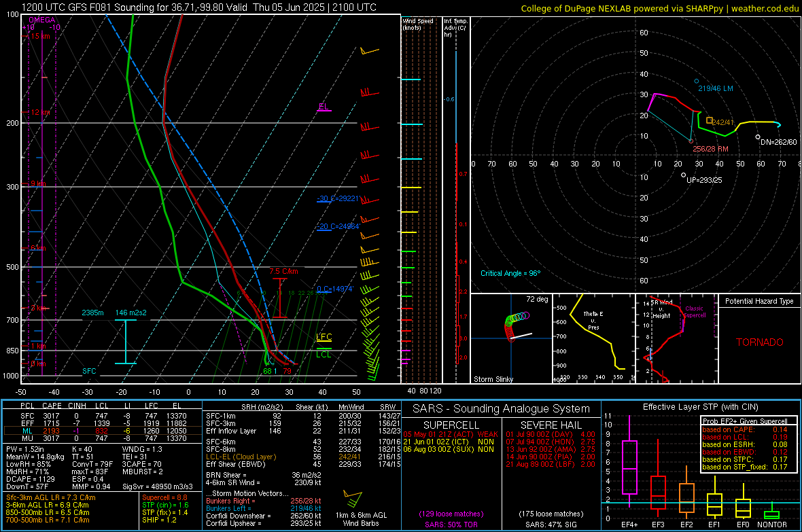Image resolution: width=802 pixels, height=532 pixels.
Task: Click the -30 C=29221' height label
Action: [338, 198]
